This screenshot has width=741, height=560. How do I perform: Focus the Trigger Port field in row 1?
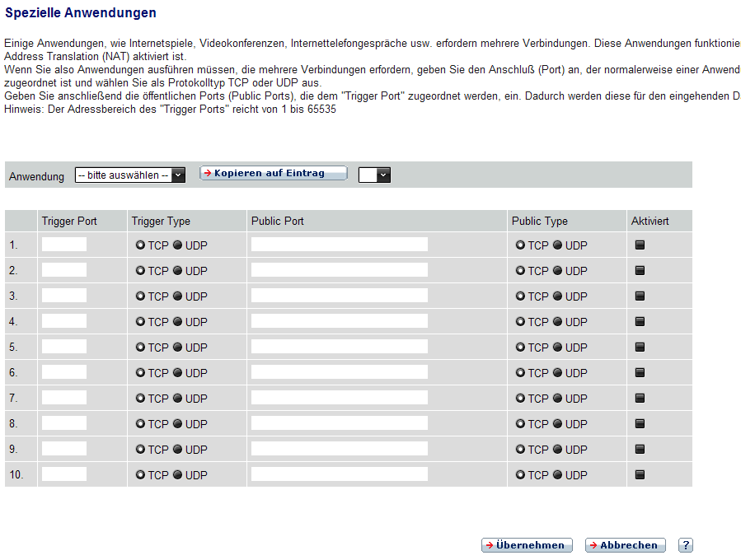[x=64, y=245]
